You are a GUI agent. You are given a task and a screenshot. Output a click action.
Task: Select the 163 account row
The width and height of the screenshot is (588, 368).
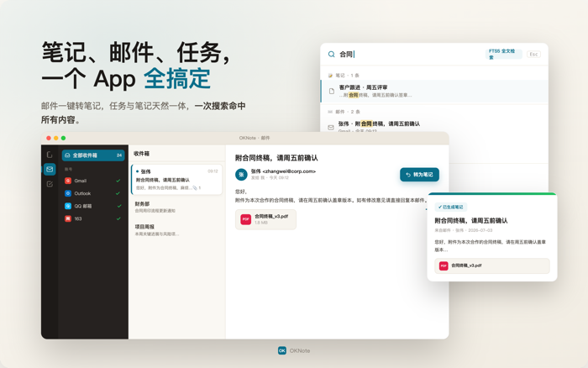click(93, 218)
